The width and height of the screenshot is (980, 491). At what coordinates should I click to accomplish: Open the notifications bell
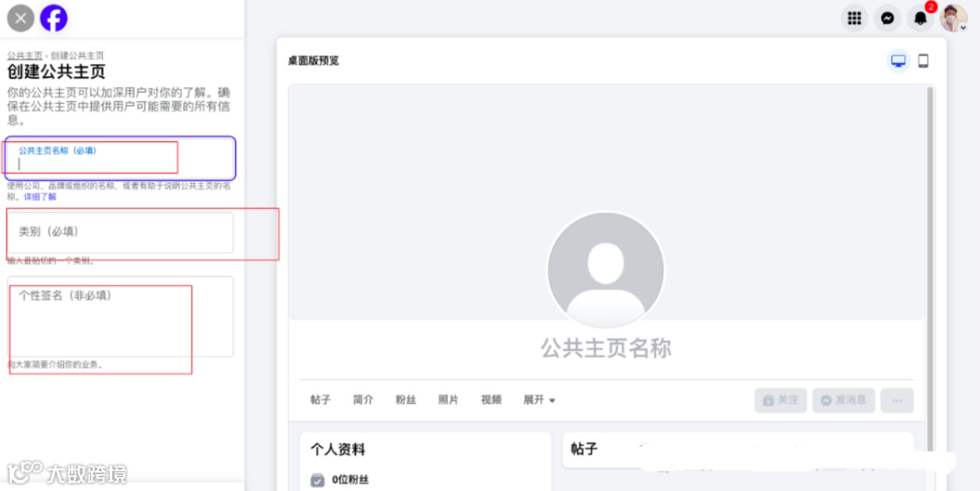point(920,18)
